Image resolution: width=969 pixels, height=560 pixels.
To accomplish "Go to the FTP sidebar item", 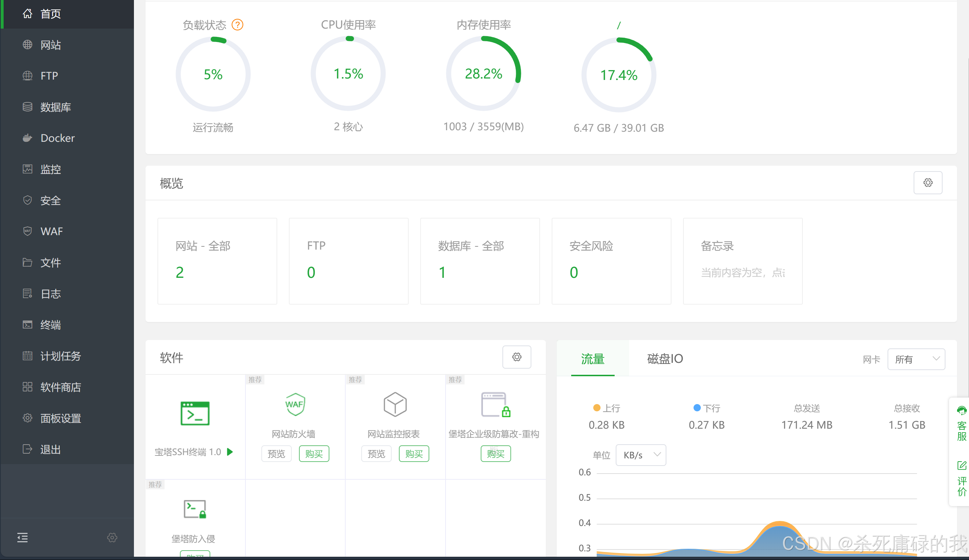I will click(67, 76).
